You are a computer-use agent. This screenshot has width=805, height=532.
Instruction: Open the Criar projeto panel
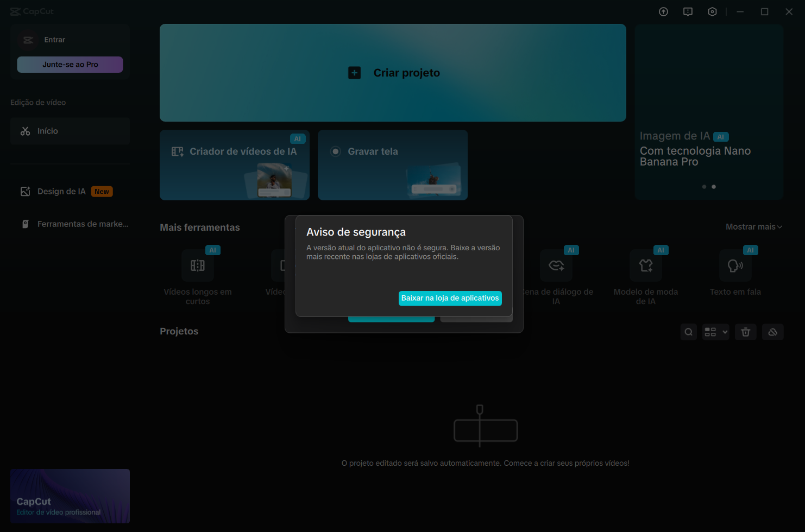click(x=393, y=73)
